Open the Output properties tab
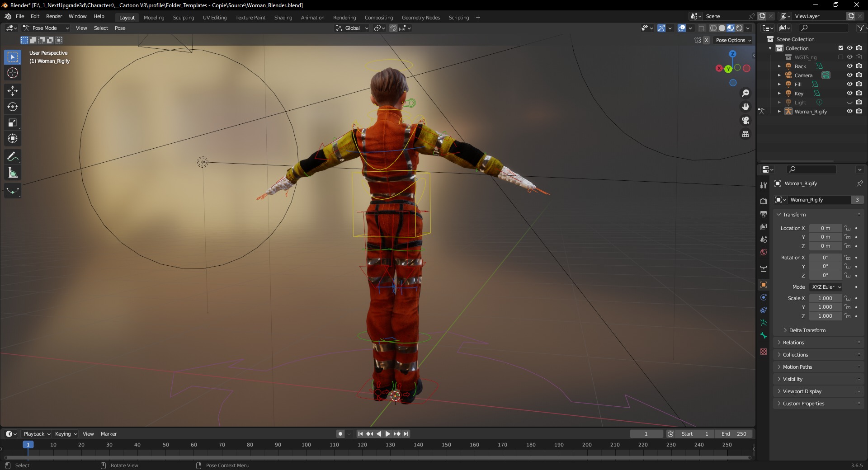The image size is (868, 470). tap(764, 214)
